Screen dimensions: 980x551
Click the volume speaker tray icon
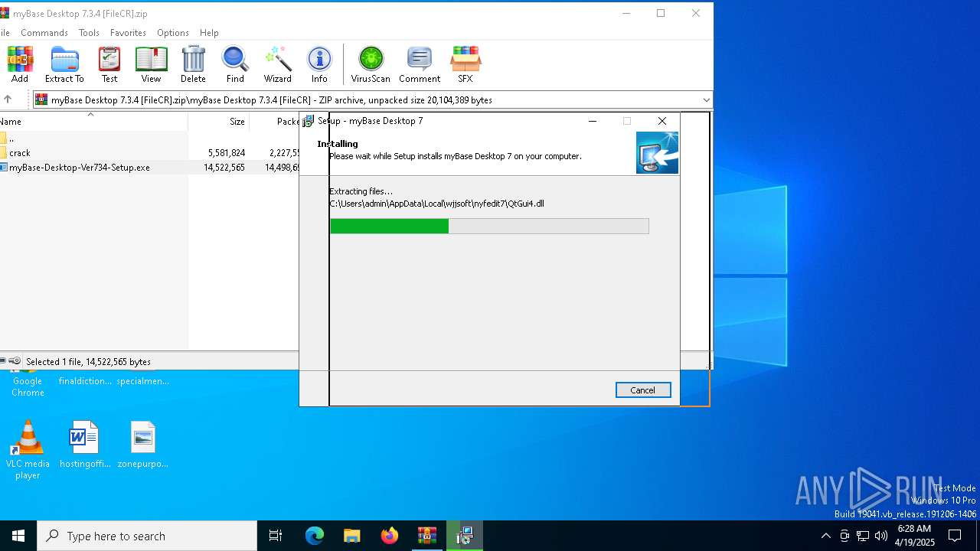click(x=881, y=536)
